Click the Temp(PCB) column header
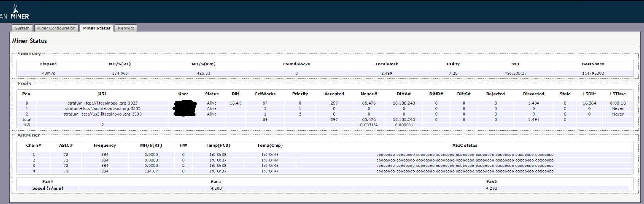The width and height of the screenshot is (644, 204). (218, 146)
